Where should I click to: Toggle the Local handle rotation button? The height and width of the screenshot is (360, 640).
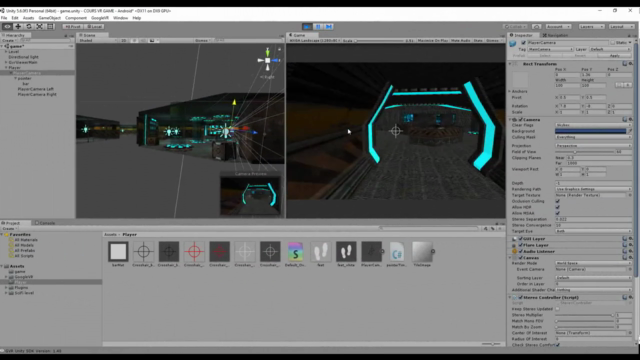coord(94,27)
